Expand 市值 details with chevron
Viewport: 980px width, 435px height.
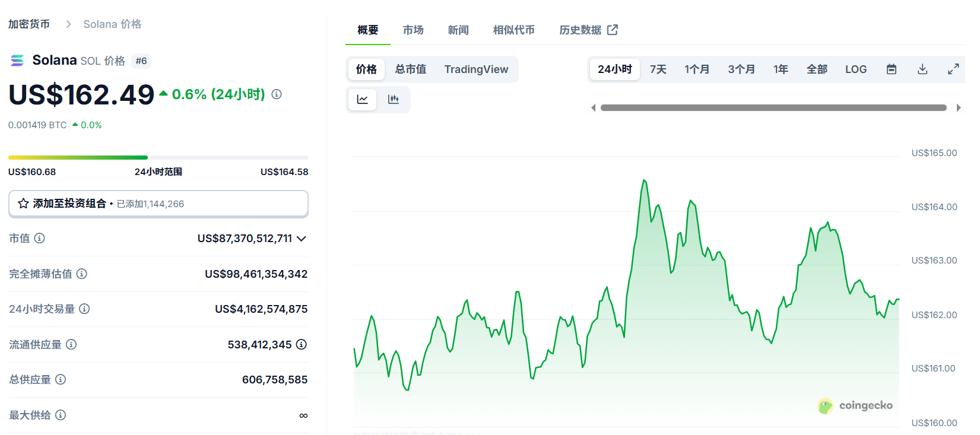302,239
